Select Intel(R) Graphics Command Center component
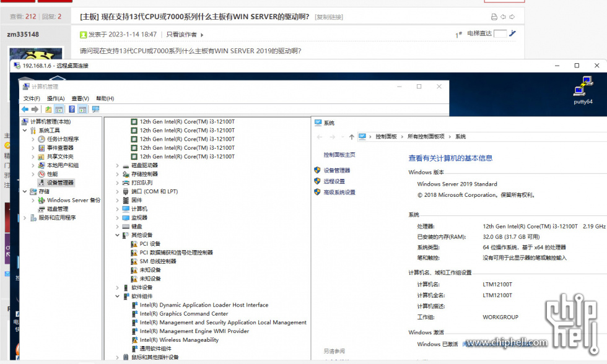This screenshot has height=364, width=607. pyautogui.click(x=184, y=314)
